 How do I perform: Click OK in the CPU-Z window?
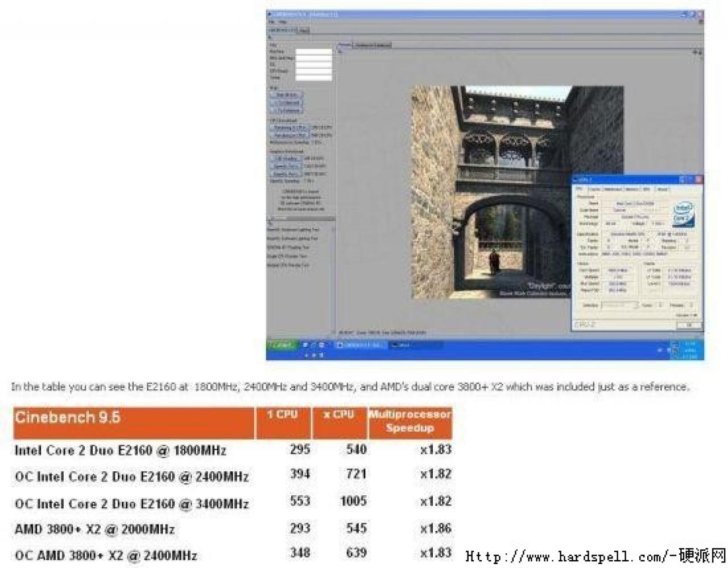(689, 325)
